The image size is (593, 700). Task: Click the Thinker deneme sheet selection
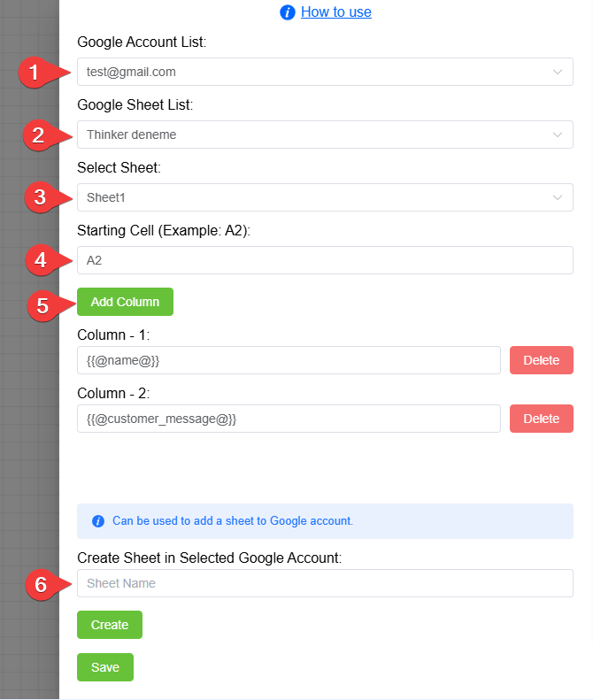pyautogui.click(x=325, y=135)
